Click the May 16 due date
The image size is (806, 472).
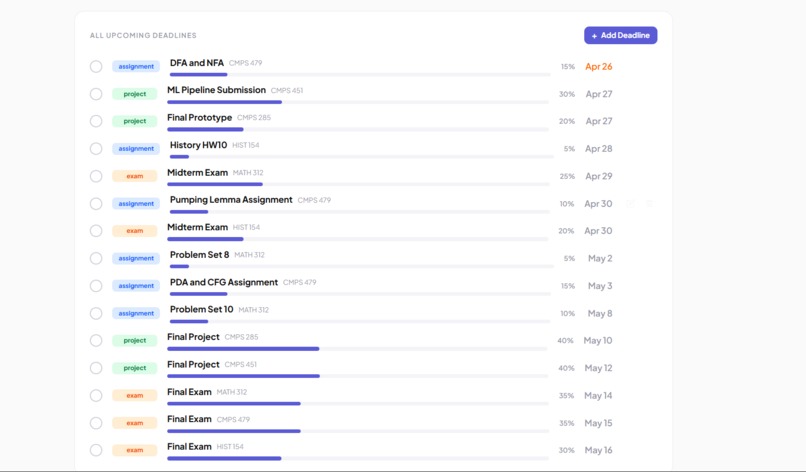click(598, 450)
